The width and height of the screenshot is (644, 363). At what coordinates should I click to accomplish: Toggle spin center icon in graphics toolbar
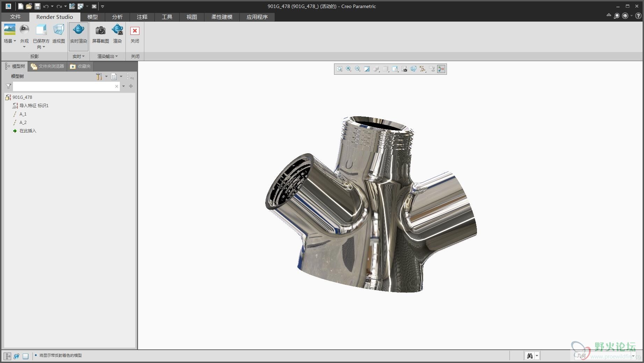point(441,69)
